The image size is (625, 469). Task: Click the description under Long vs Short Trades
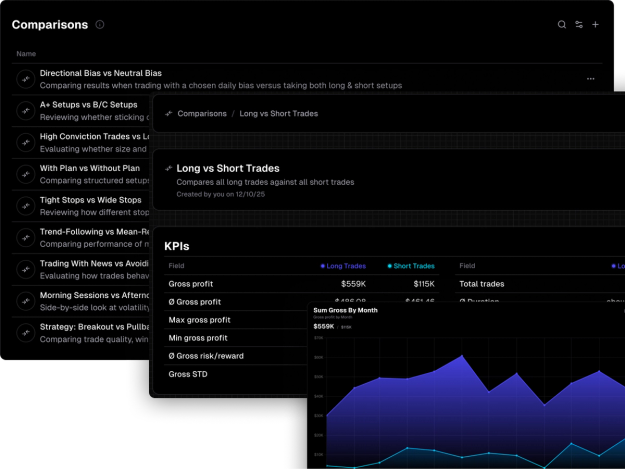tap(265, 182)
